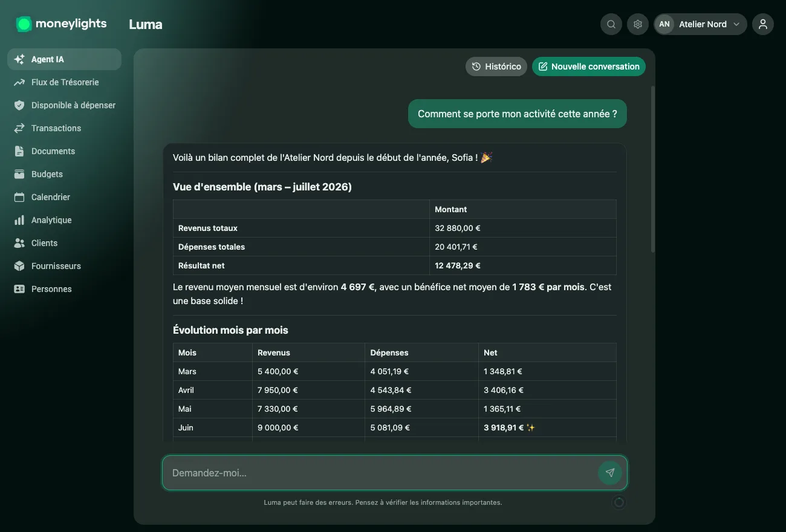The width and height of the screenshot is (786, 532).
Task: Select Clients label in sidebar
Action: [x=44, y=243]
